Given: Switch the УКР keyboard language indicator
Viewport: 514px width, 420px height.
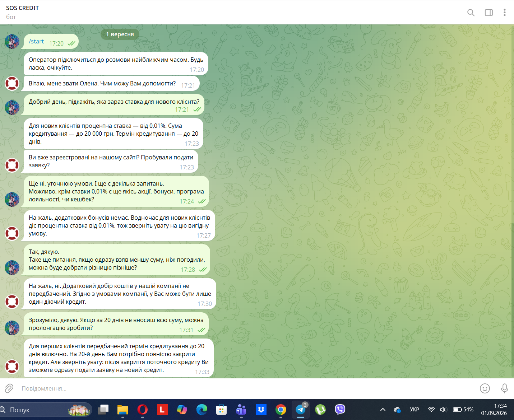Looking at the screenshot, I should [415, 410].
